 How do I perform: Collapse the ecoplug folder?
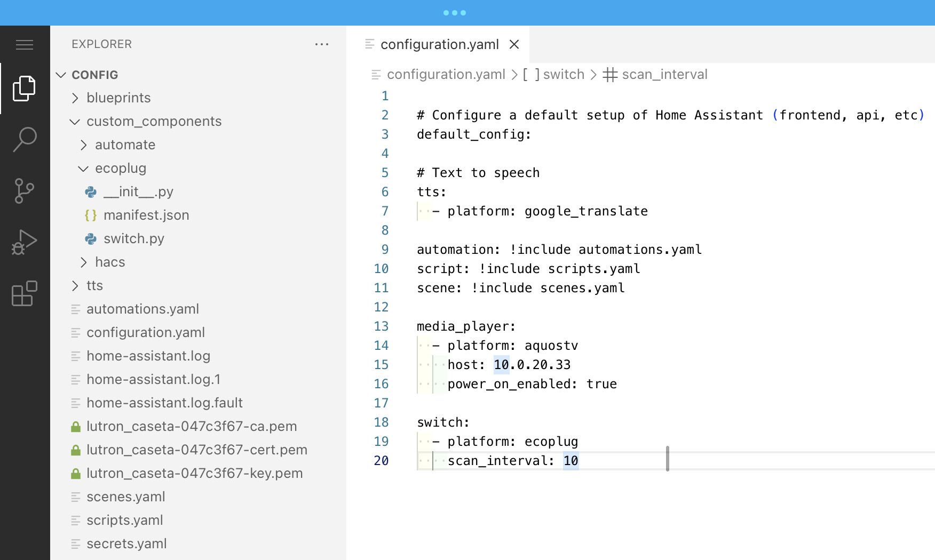click(x=83, y=168)
